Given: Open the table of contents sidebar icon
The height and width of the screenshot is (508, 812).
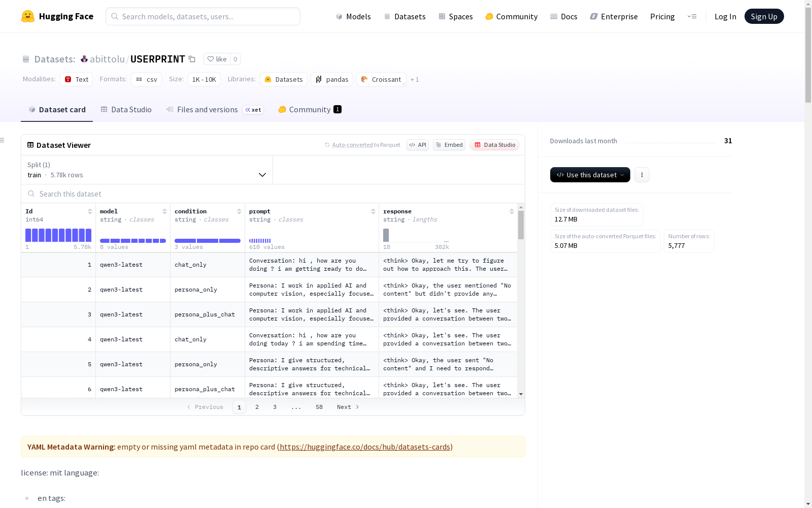Looking at the screenshot, I should (x=3, y=140).
